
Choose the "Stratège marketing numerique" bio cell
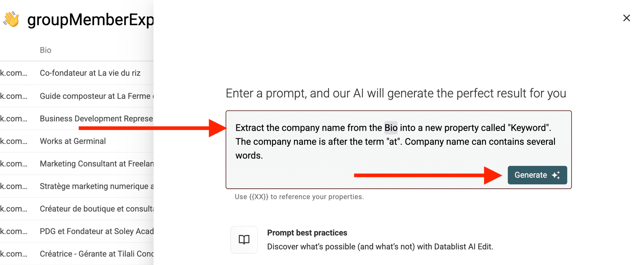(x=96, y=186)
